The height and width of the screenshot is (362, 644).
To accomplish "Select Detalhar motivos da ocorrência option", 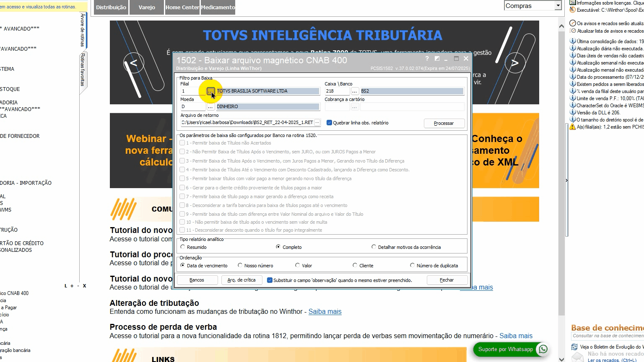I will (x=374, y=247).
